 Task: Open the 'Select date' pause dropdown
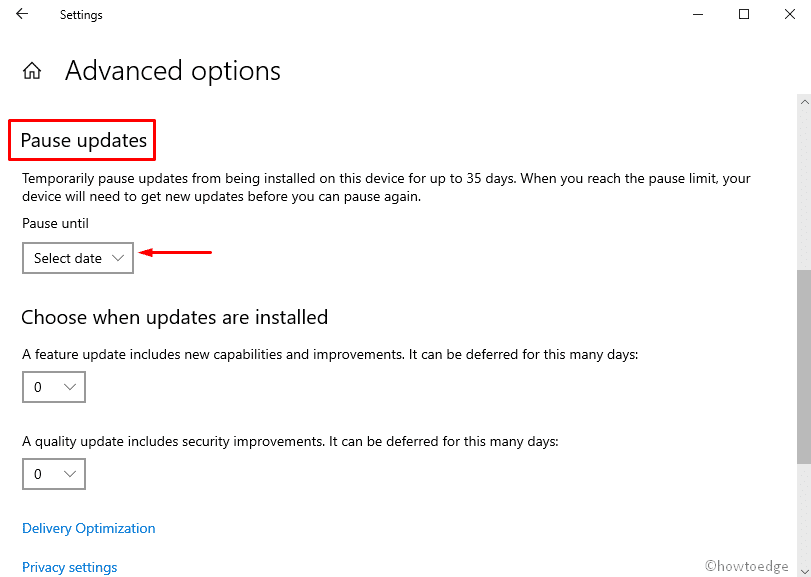point(78,258)
